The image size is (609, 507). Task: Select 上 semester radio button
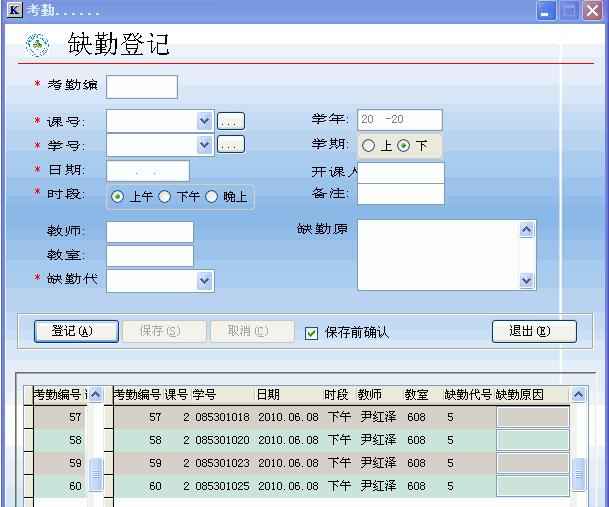(x=369, y=146)
